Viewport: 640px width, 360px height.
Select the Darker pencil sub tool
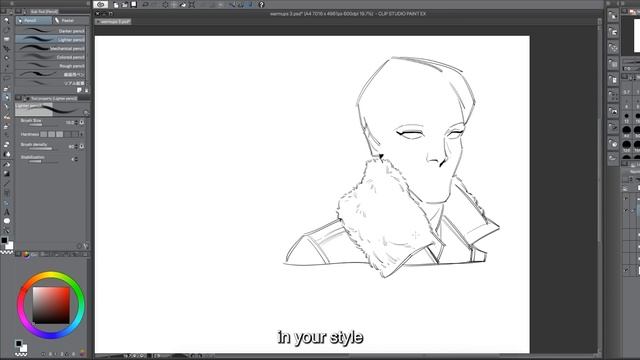pos(51,31)
